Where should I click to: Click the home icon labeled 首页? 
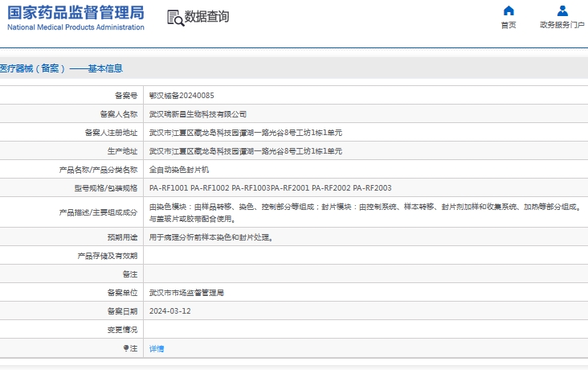[x=508, y=10]
